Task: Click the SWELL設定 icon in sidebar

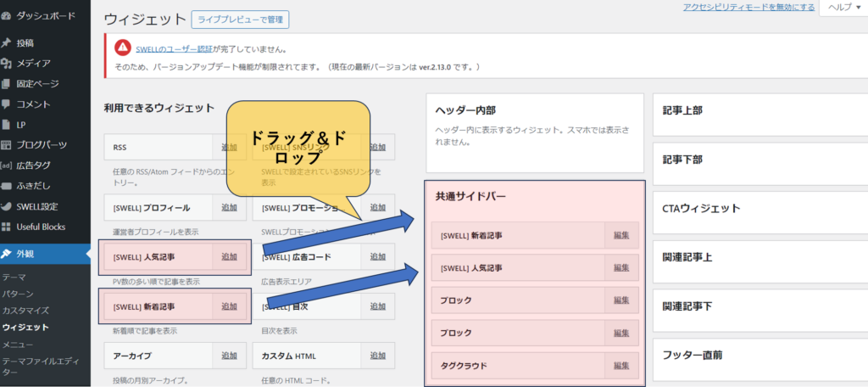Action: 7,206
